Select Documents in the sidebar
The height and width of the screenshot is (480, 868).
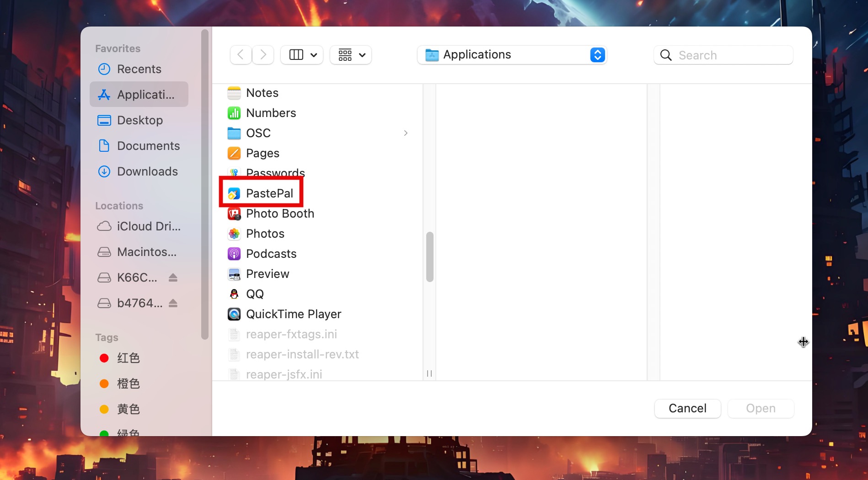pyautogui.click(x=148, y=146)
